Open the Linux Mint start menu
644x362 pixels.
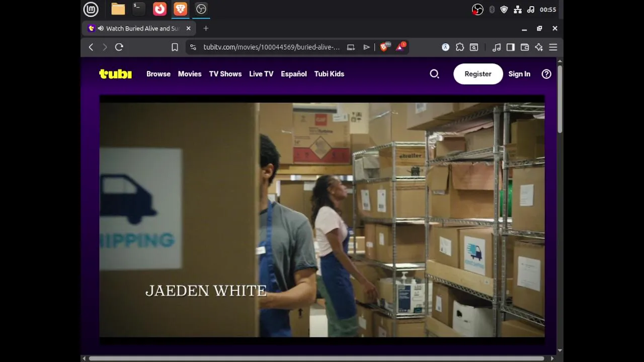91,9
